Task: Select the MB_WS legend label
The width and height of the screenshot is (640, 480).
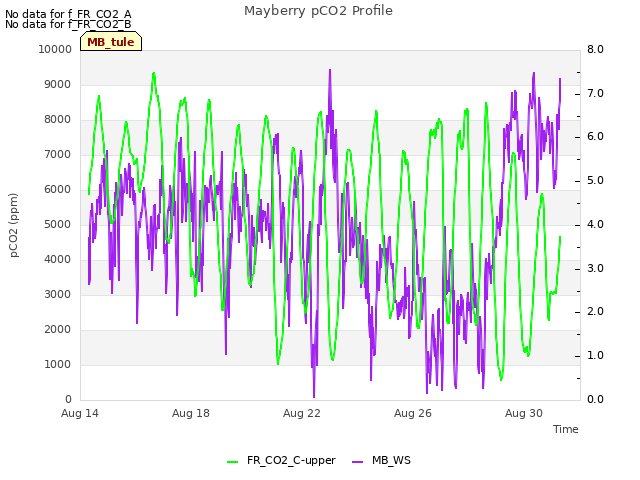Action: tap(391, 460)
